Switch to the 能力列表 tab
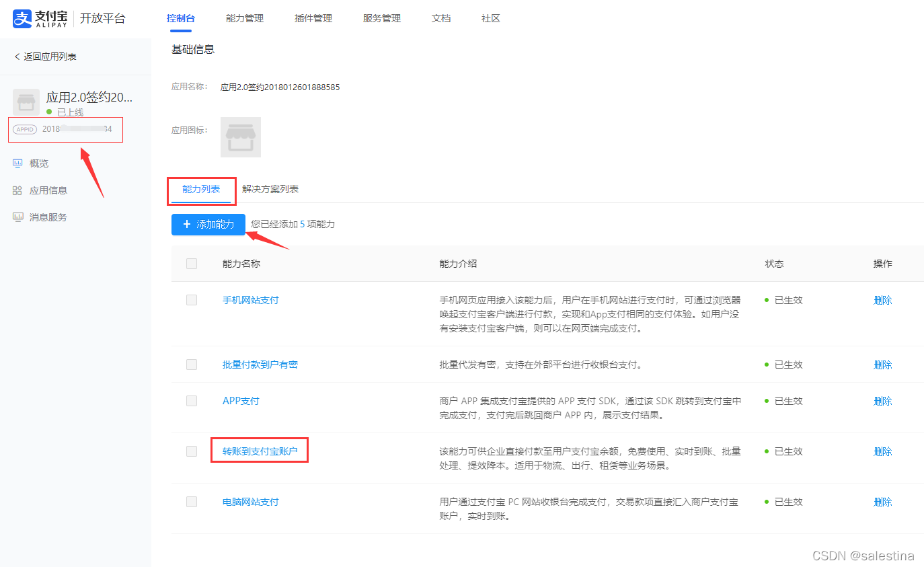The image size is (924, 567). 201,189
